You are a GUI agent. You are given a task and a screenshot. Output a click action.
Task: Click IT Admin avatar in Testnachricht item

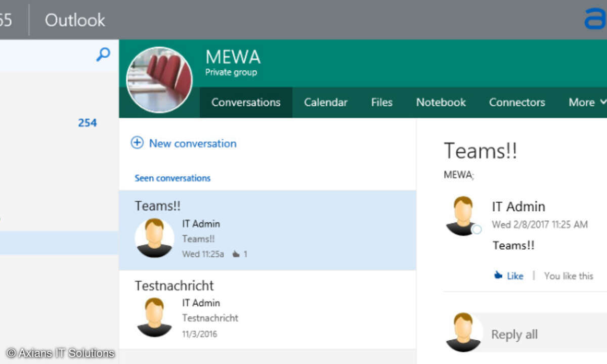pyautogui.click(x=154, y=317)
